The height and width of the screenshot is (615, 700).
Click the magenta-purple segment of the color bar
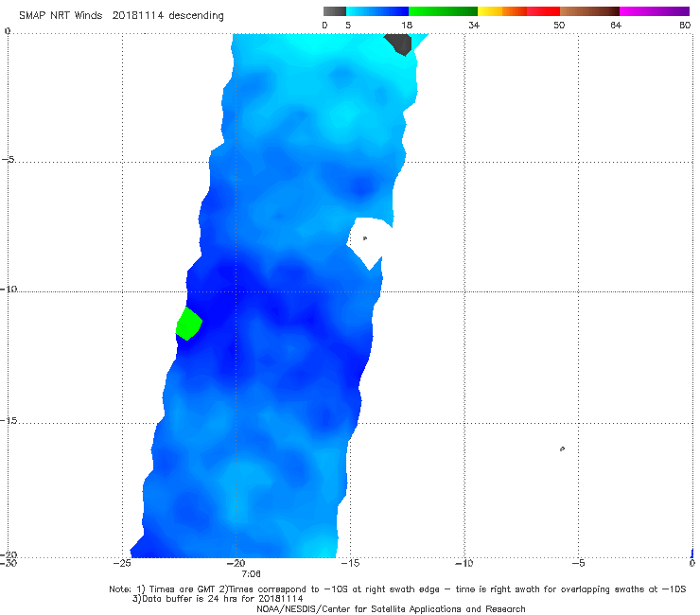coord(655,11)
